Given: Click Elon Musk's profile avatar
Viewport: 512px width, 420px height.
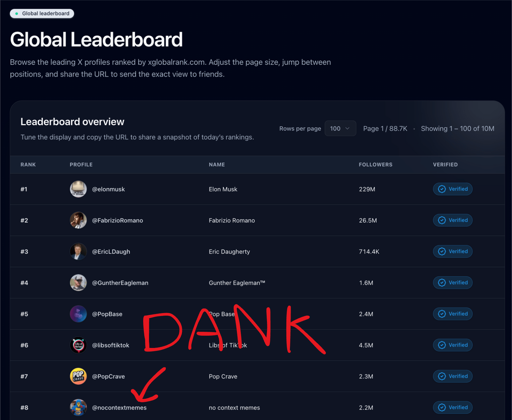Looking at the screenshot, I should click(x=78, y=189).
